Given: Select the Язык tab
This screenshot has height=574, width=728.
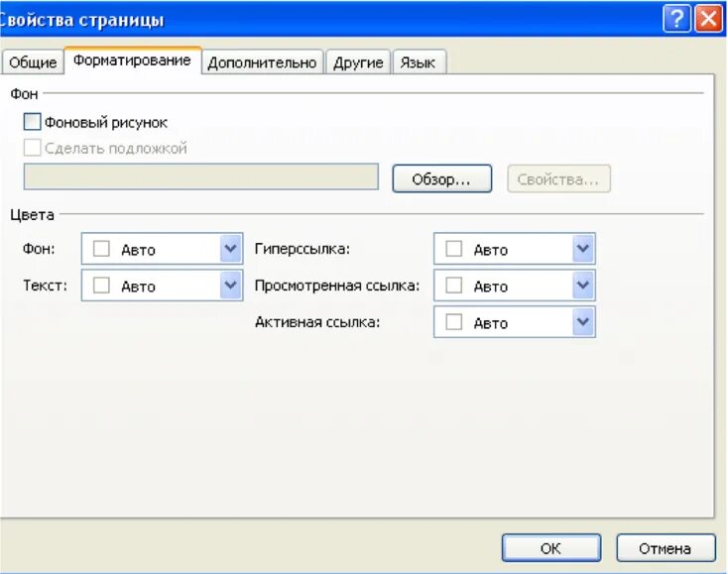Looking at the screenshot, I should tap(420, 62).
